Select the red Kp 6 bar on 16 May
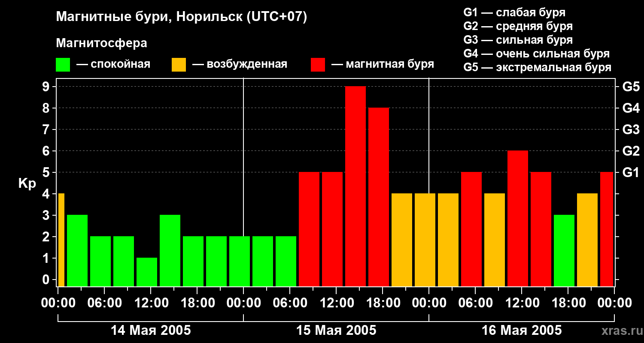 point(518,219)
